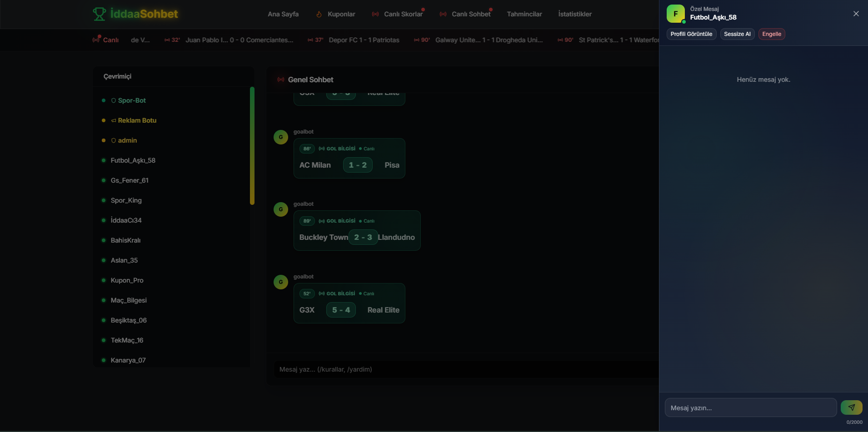Click the live signal icon beside Canlı Skorlar

pos(375,14)
